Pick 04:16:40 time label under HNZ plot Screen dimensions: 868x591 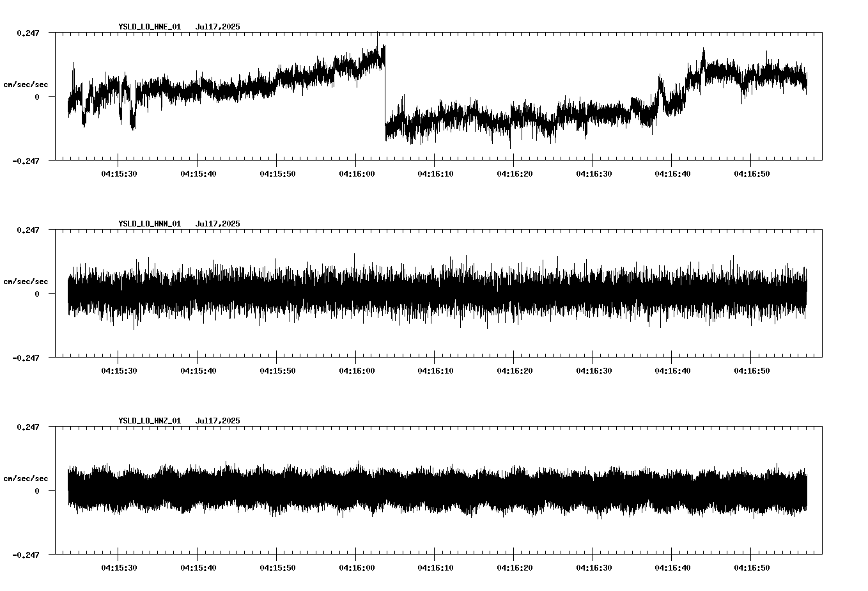click(x=672, y=568)
